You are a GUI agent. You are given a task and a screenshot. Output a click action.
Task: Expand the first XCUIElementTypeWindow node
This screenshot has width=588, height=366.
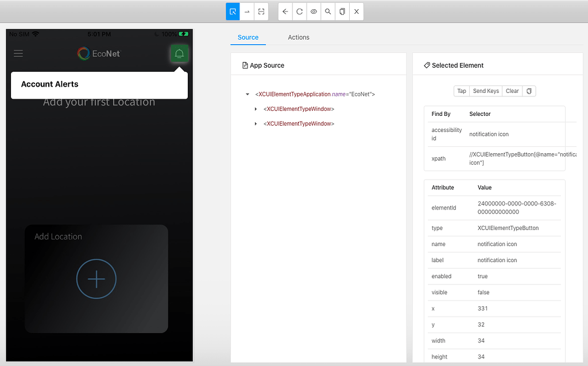click(x=256, y=109)
